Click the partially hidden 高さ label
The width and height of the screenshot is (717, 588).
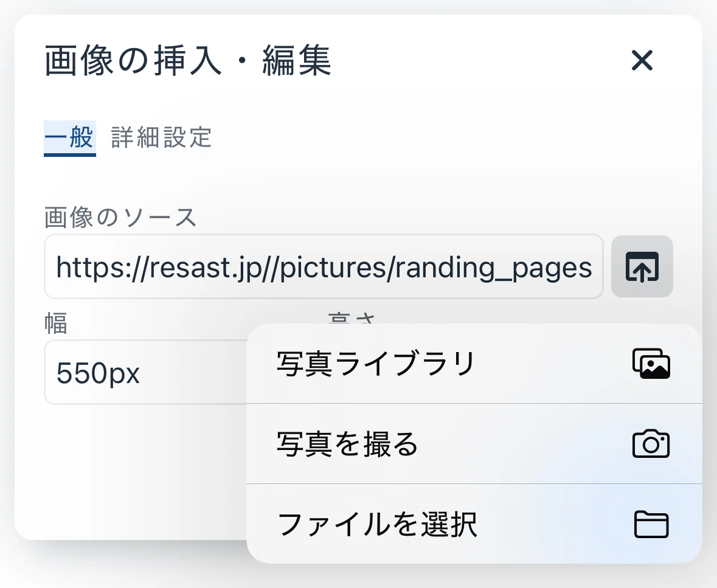click(352, 318)
